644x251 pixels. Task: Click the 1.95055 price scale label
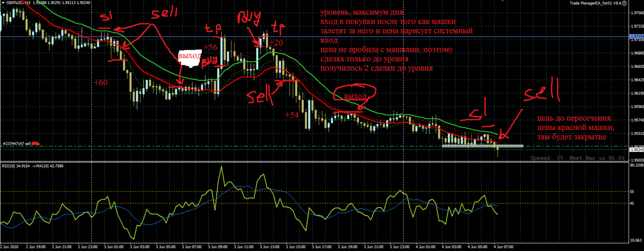[x=637, y=160]
